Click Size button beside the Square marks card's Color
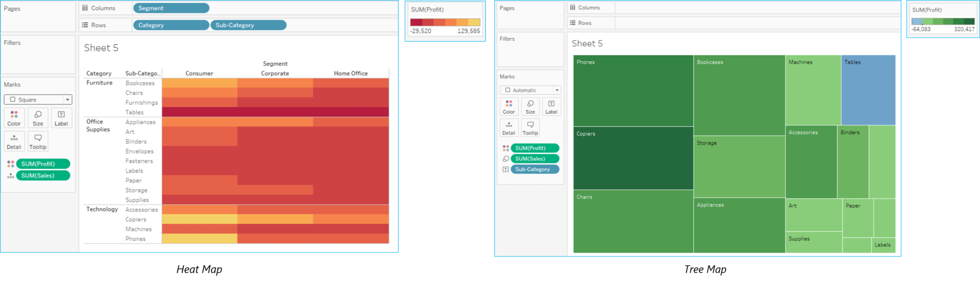 coord(38,118)
